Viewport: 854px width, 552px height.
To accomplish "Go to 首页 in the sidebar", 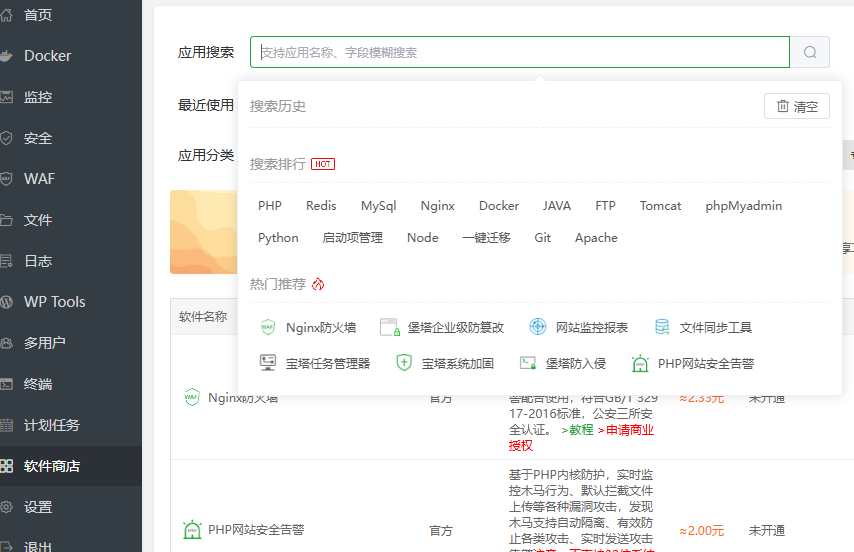I will tap(38, 15).
